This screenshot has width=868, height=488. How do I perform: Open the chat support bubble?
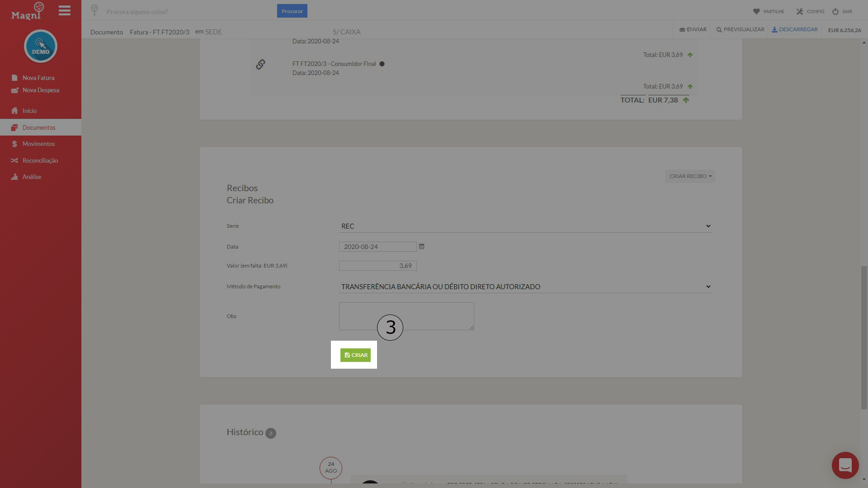[x=845, y=465]
